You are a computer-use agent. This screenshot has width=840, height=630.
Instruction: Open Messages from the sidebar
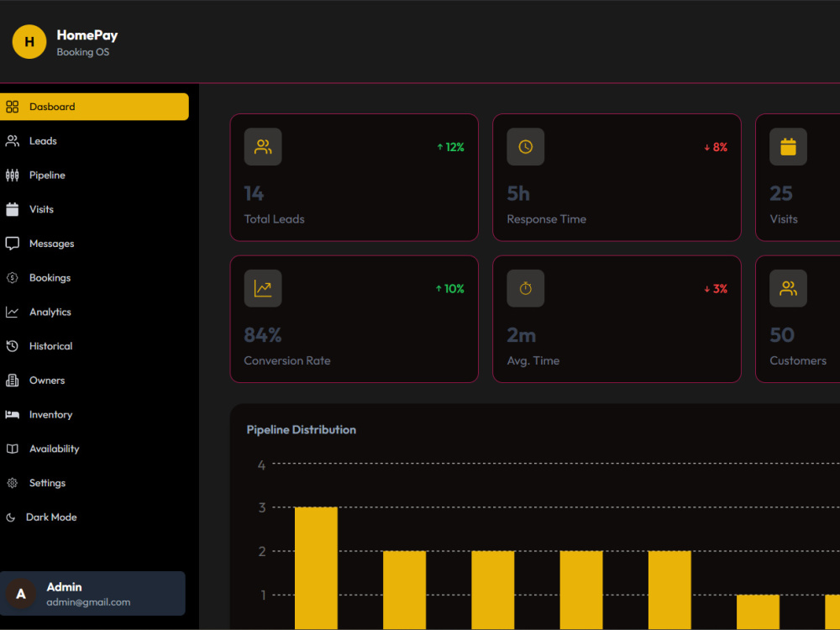coord(94,244)
